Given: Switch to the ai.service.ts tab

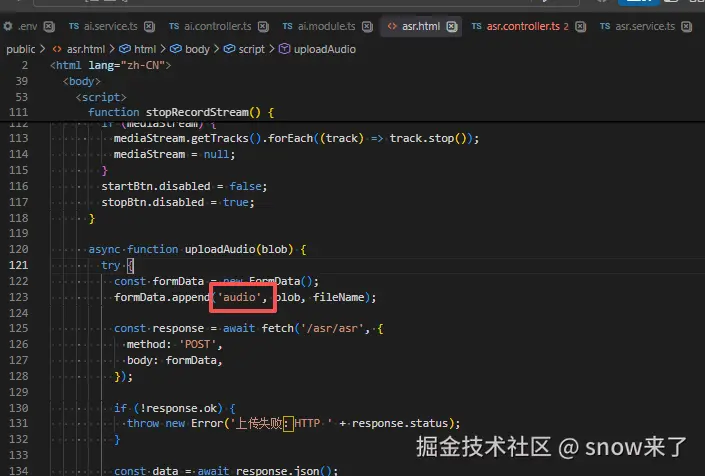Looking at the screenshot, I should [x=110, y=27].
